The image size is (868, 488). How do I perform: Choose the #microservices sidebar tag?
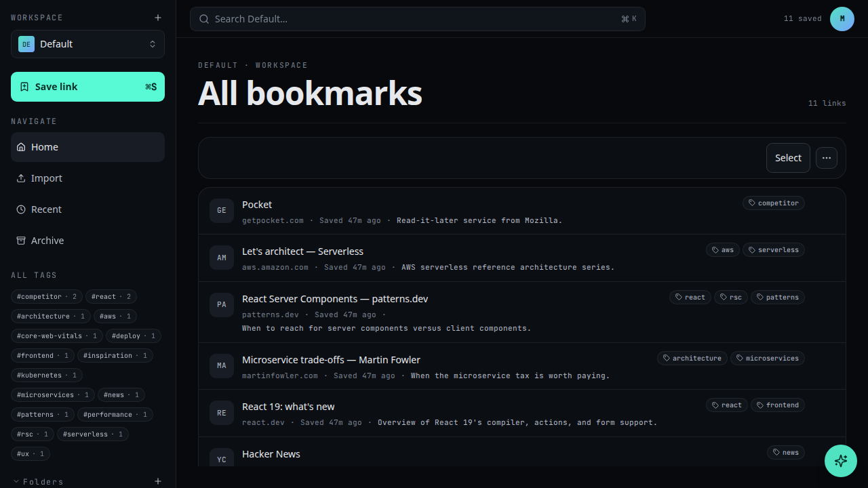(x=53, y=395)
